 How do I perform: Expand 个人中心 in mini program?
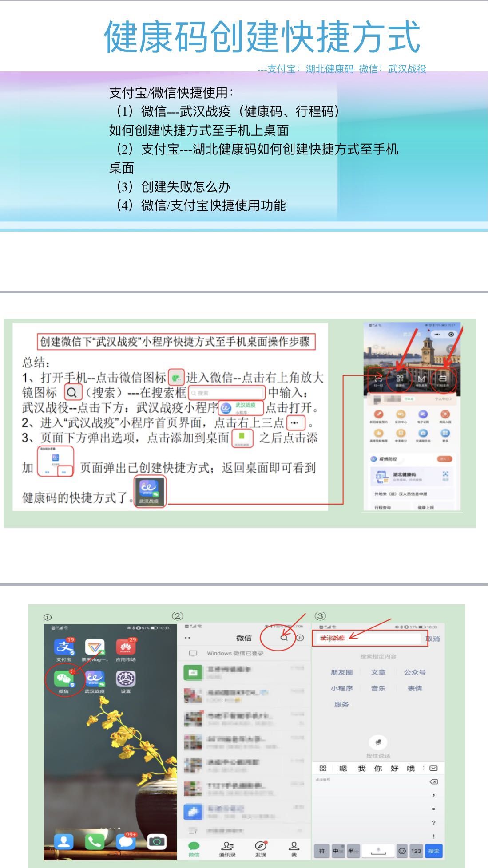pyautogui.click(x=443, y=399)
